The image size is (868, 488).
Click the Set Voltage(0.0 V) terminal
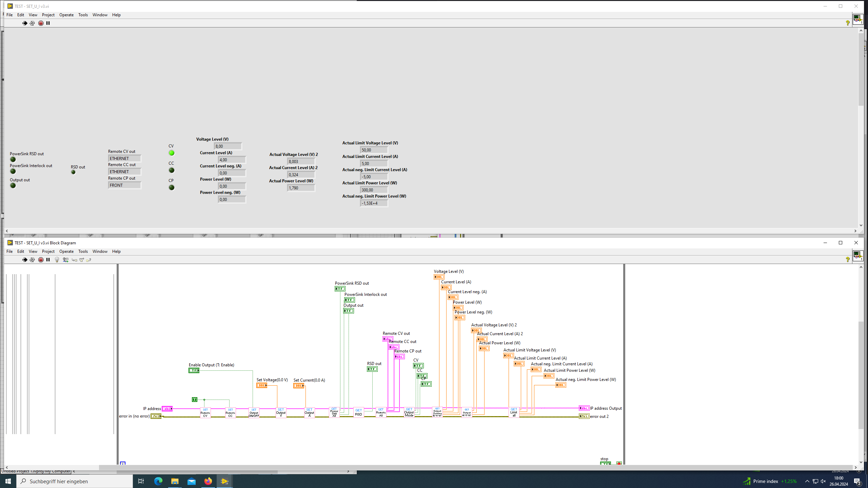[261, 385]
